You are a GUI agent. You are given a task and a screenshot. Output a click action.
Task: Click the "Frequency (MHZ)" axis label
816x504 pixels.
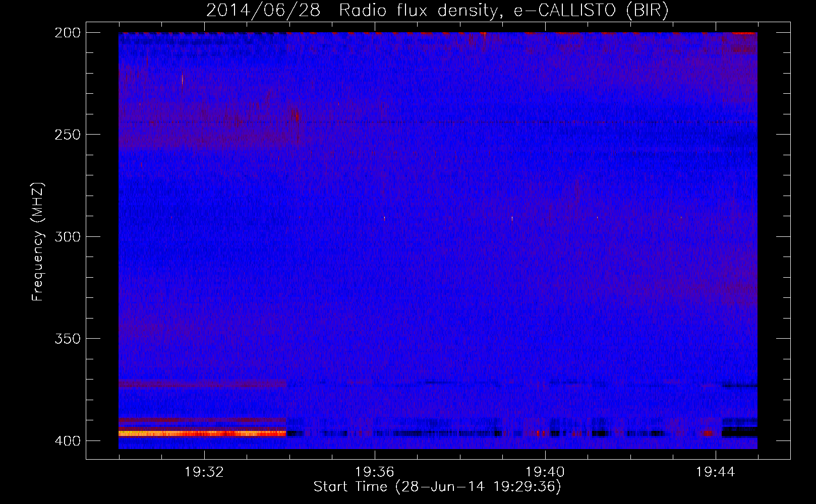pyautogui.click(x=38, y=242)
